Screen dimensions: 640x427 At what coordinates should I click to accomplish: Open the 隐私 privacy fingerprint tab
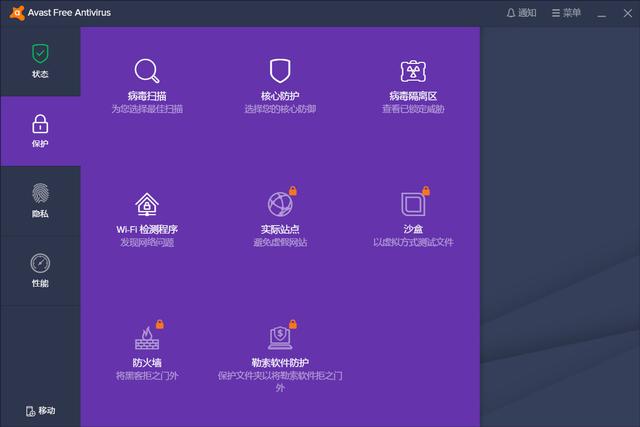(x=40, y=201)
